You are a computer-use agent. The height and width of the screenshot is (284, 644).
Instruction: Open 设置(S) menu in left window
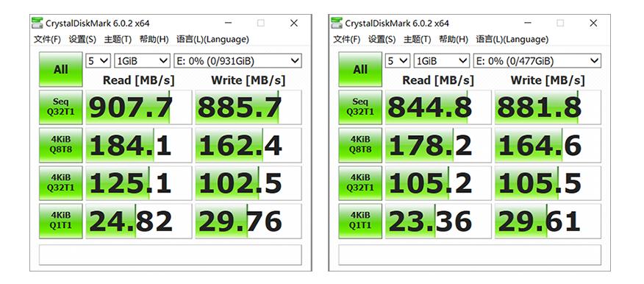[82, 40]
